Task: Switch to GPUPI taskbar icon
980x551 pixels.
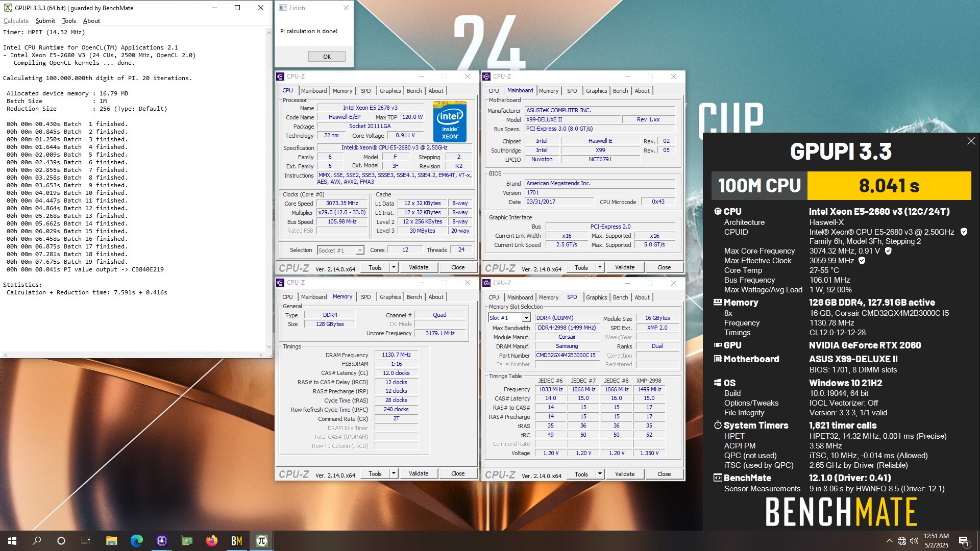Action: click(x=261, y=541)
